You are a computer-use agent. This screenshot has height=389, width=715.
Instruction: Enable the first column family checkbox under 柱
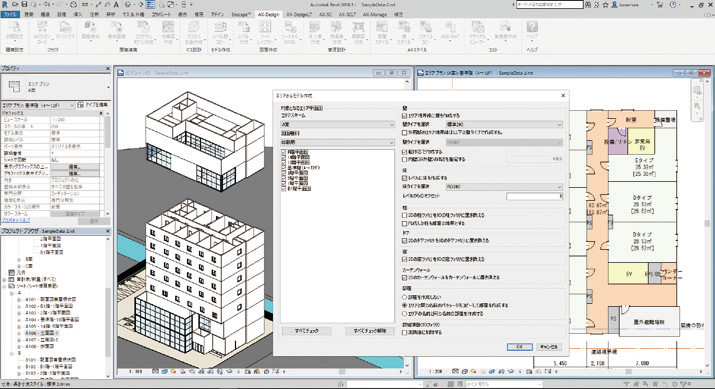point(404,215)
